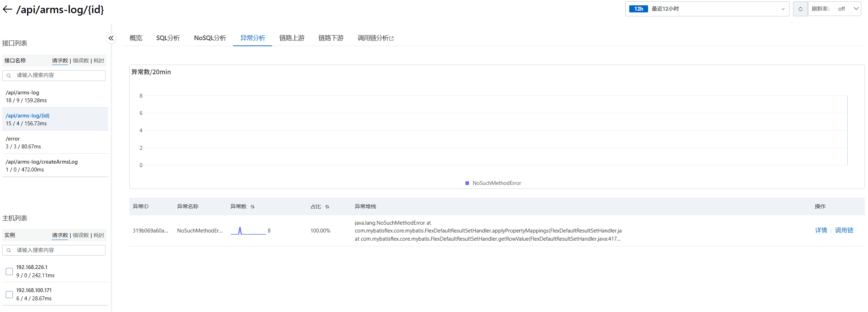Check the 192.168.100.171 host checkbox
Image resolution: width=868 pixels, height=312 pixels.
[9, 295]
